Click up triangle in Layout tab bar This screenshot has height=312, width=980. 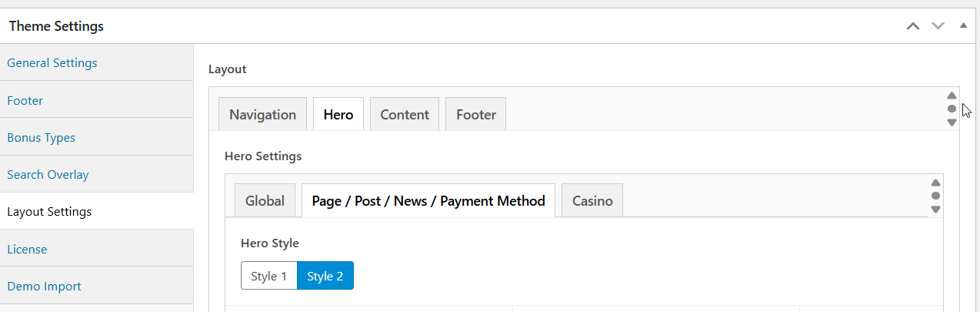[952, 96]
